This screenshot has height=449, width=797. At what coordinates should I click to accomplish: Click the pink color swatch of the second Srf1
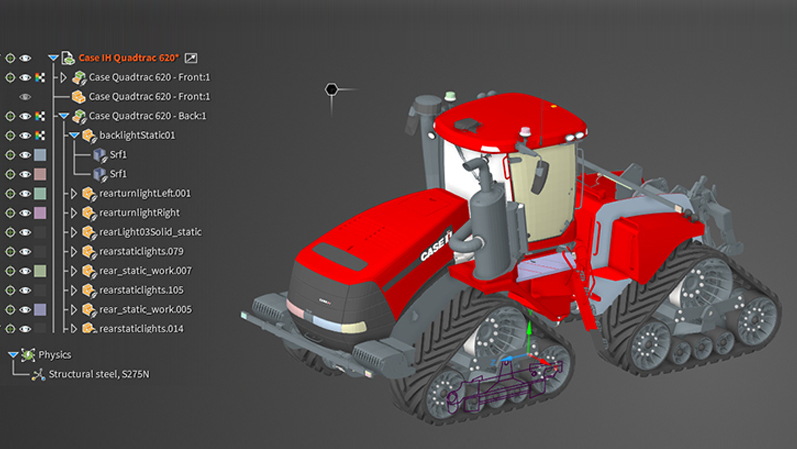(x=40, y=174)
